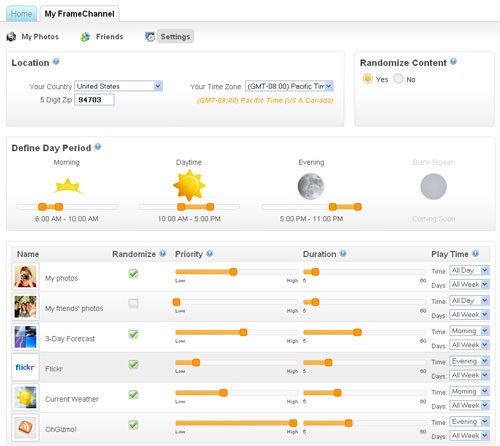Click the OhGizmo! RSS feed icon
500x446 pixels.
pos(25,428)
